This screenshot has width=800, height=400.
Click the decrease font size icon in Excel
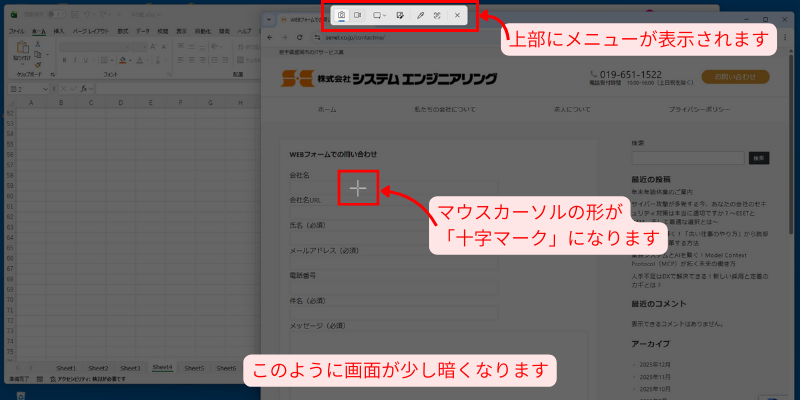[x=164, y=47]
